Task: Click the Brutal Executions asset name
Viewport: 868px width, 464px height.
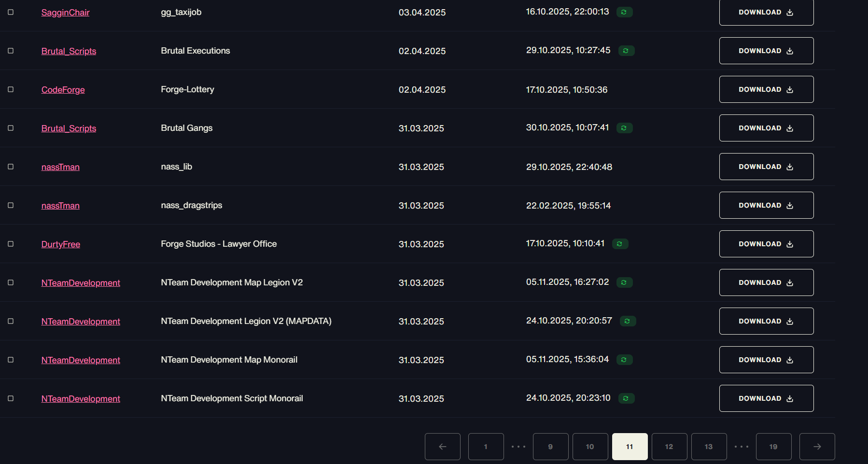Action: click(x=196, y=51)
